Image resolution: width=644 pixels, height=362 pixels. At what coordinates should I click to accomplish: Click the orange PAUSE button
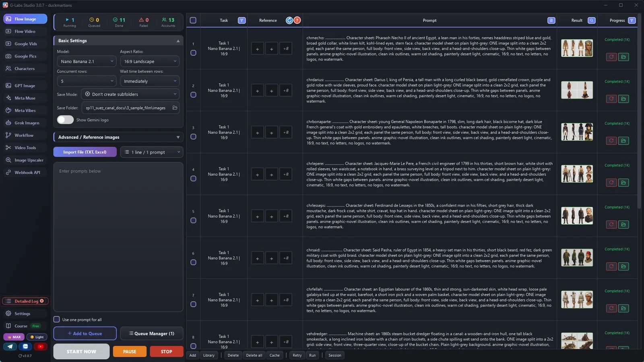[x=130, y=352]
